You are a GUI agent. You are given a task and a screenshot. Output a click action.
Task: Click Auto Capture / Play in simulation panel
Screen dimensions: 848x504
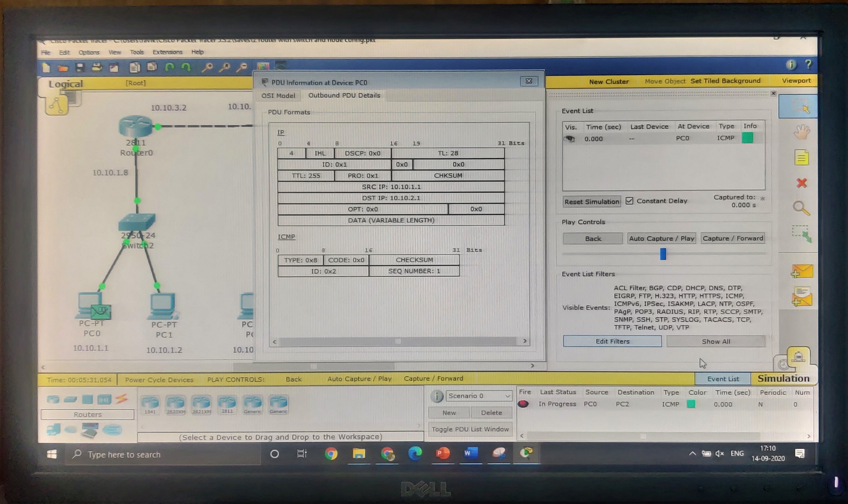662,238
